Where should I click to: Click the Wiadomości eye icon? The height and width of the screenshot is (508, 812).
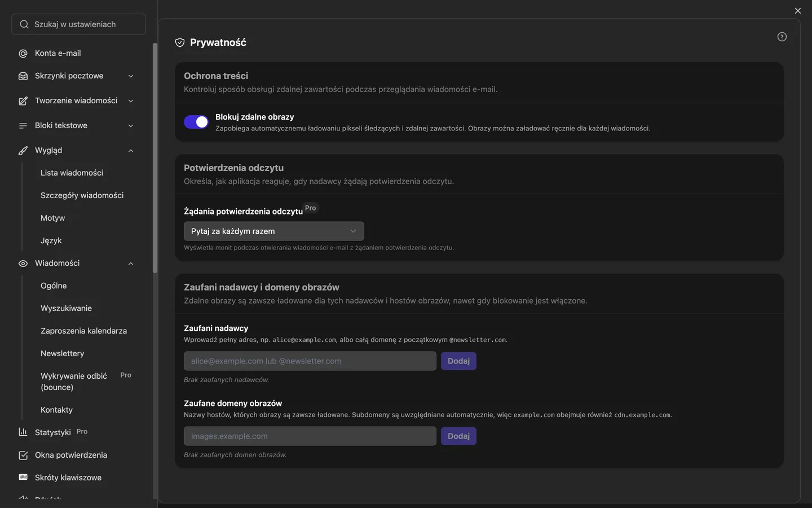(23, 264)
